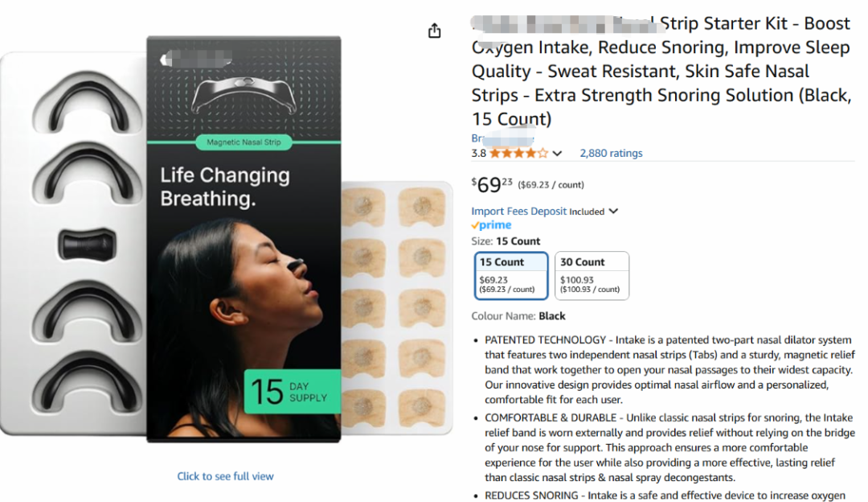Click the nasal band illustration atop the box

coord(244,97)
